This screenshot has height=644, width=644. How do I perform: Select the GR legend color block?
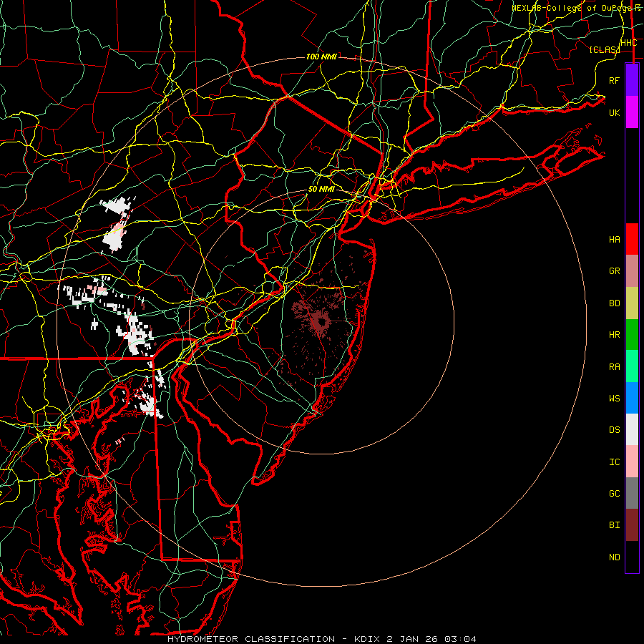pyautogui.click(x=632, y=271)
